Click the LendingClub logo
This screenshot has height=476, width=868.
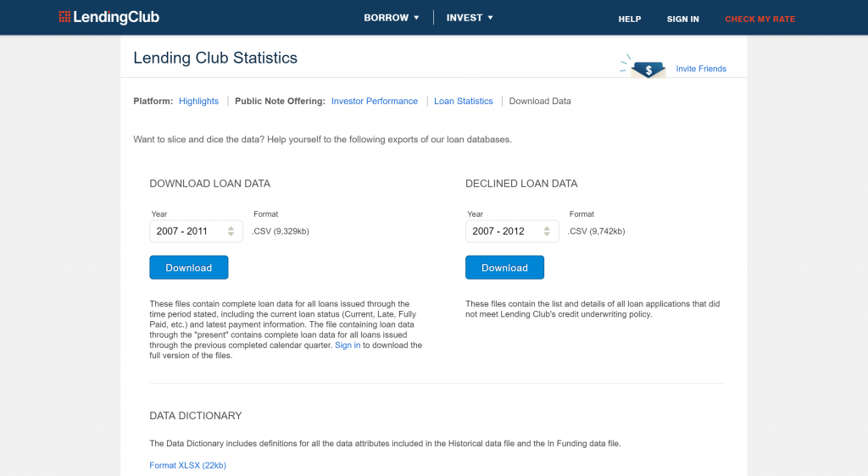pos(108,18)
